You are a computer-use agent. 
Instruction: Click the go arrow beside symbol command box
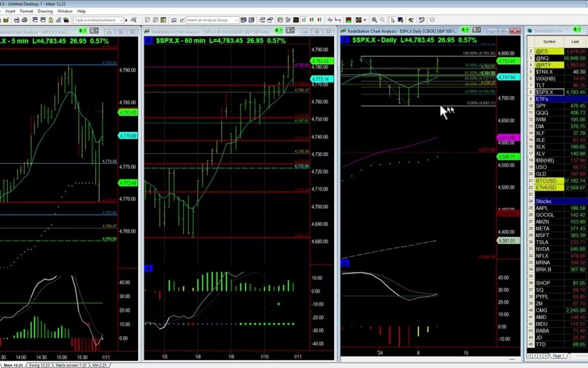pos(126,20)
